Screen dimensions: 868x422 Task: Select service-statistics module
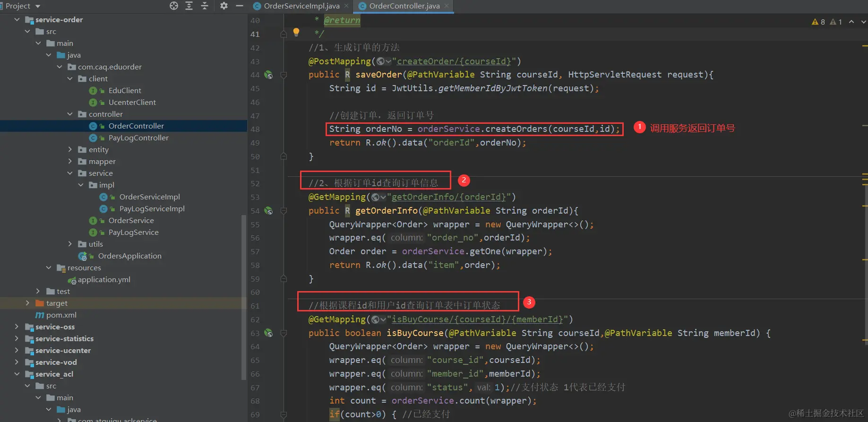tap(64, 338)
